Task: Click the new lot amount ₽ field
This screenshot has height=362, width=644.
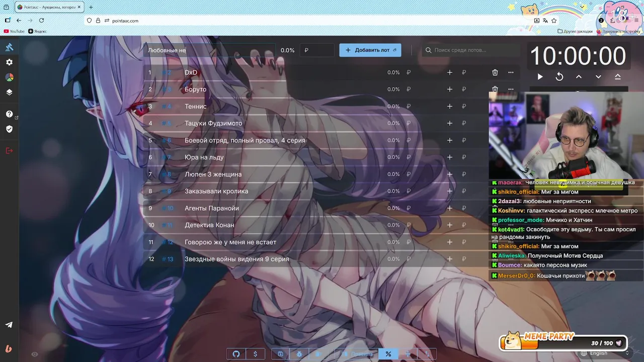Action: click(x=317, y=50)
